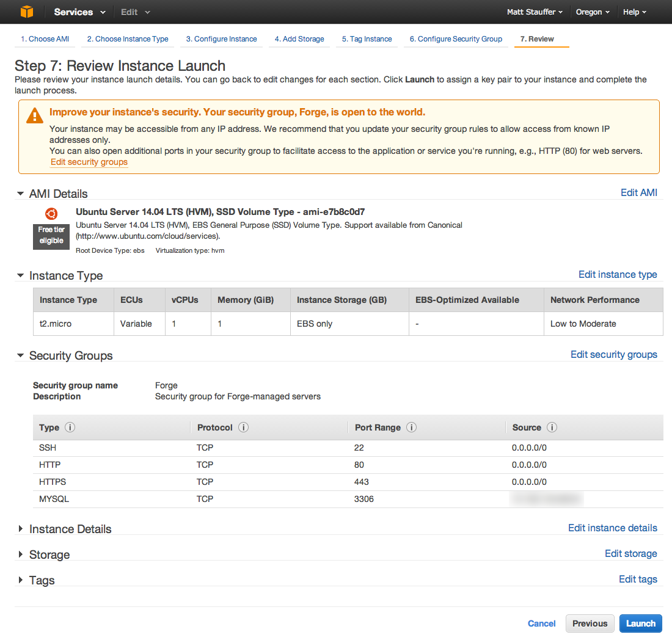The image size is (672, 640).
Task: Open the Edit dropdown in the top bar
Action: click(x=136, y=12)
